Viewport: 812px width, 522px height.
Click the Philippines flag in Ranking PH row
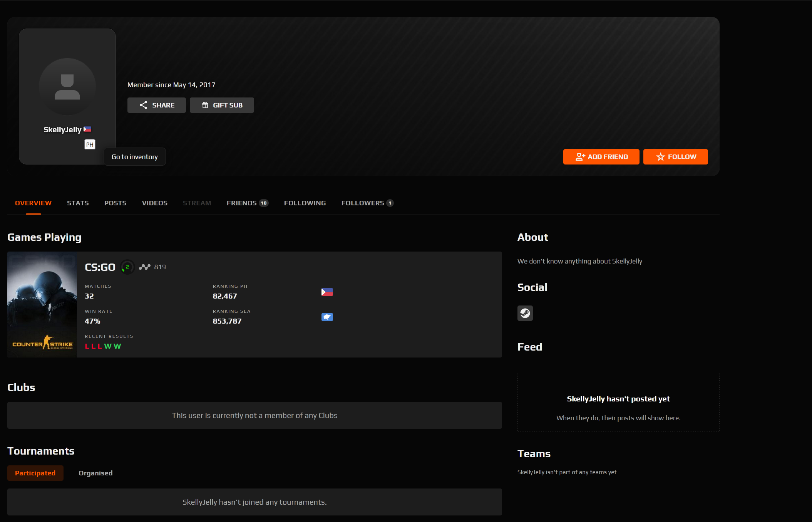(327, 292)
